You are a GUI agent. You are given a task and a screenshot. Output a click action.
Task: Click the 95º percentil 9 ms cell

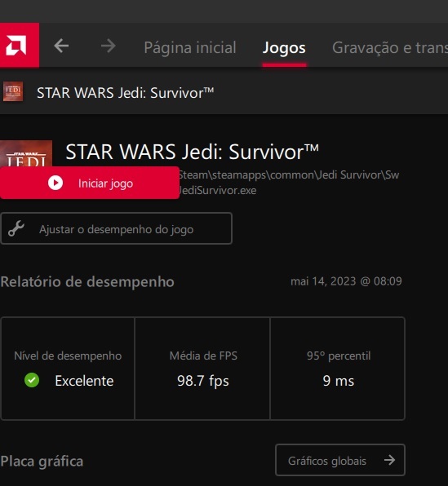[x=338, y=369]
